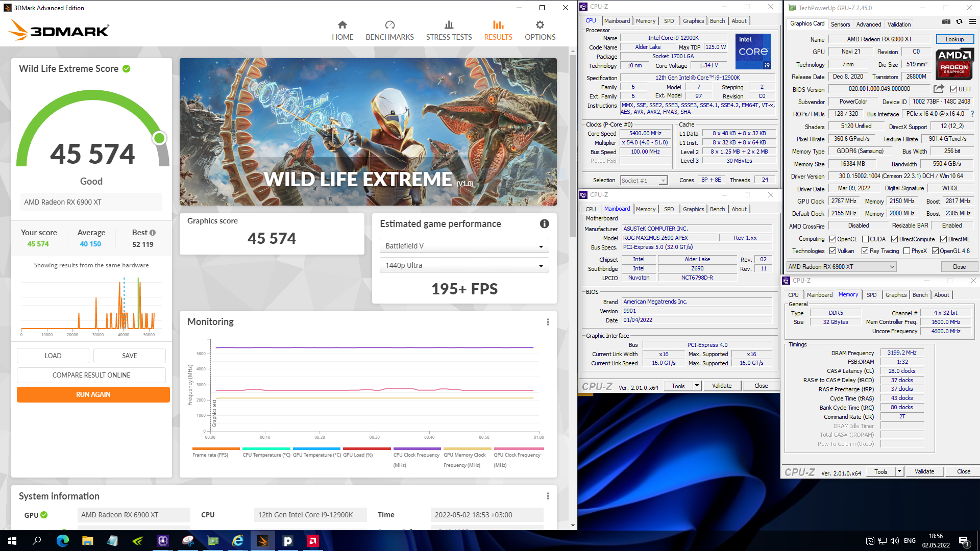This screenshot has width=980, height=551.
Task: Open GPU-Z hamburger menu
Action: click(972, 22)
